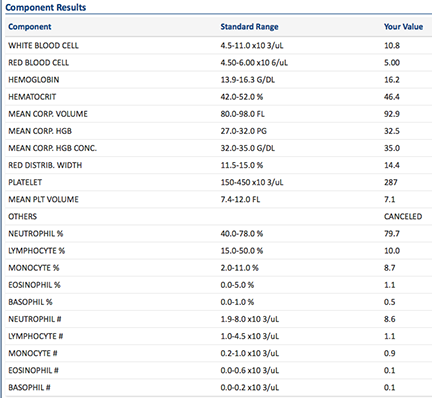This screenshot has width=432, height=398.
Task: Click the range 40.0-78.0 %
Action: point(242,234)
